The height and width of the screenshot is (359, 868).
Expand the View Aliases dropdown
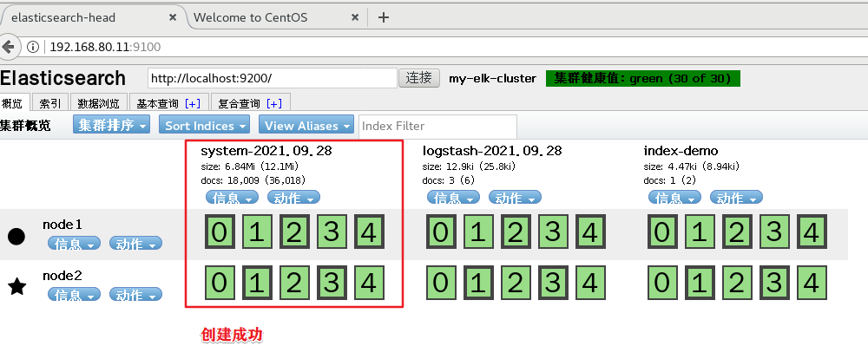pos(306,125)
